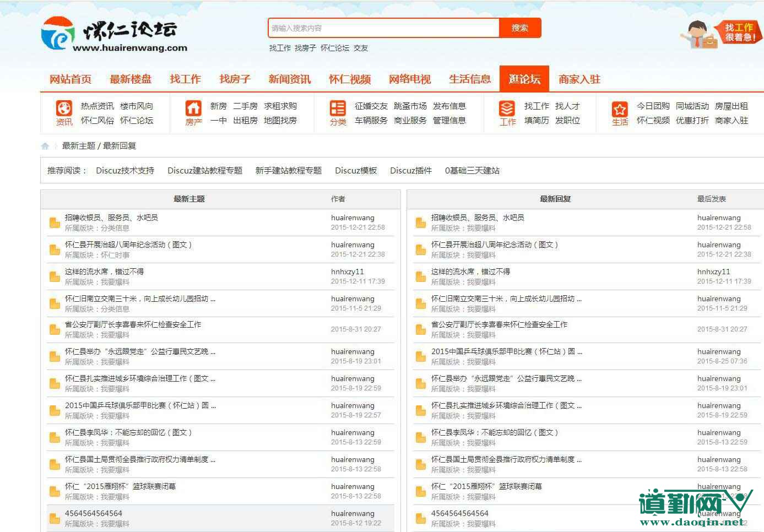Click the home breadcrumb icon

(45, 146)
